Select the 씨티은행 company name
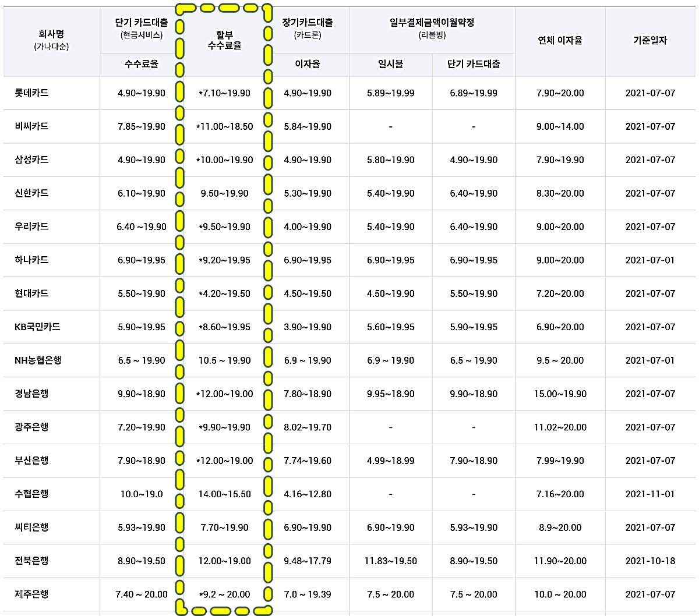This screenshot has height=616, width=699. pyautogui.click(x=31, y=528)
